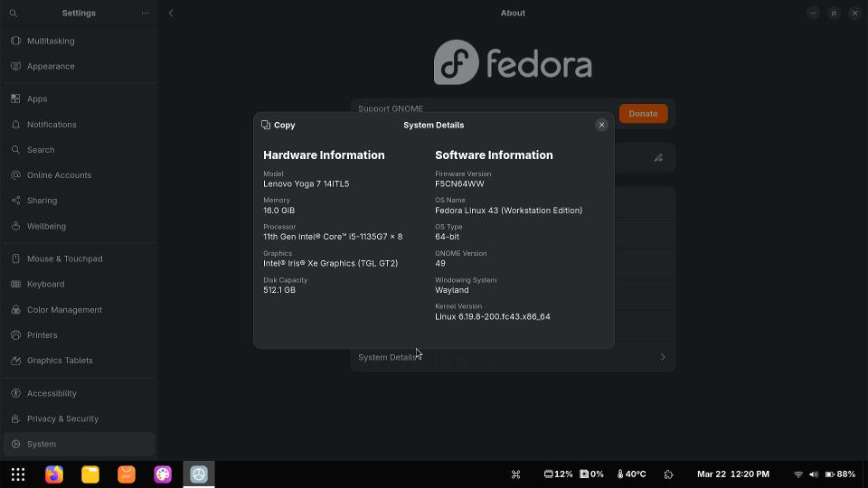Close the System Details dialog
The image size is (868, 488).
click(602, 125)
